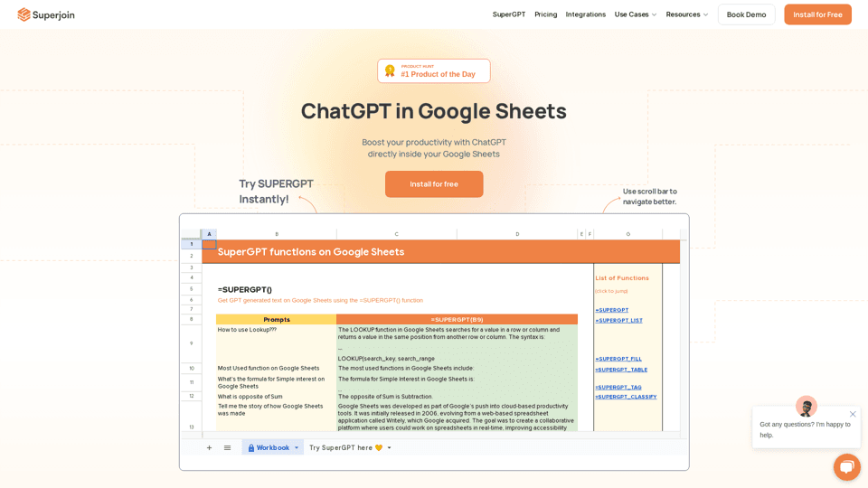
Task: Close the chat greeting popup
Action: pos(853,414)
